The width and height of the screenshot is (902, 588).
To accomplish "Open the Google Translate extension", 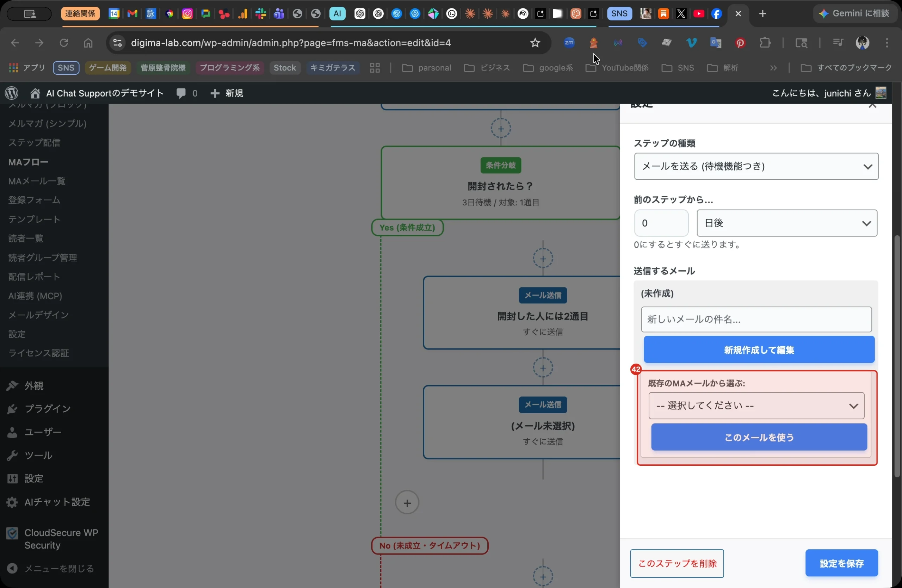I will tap(716, 43).
